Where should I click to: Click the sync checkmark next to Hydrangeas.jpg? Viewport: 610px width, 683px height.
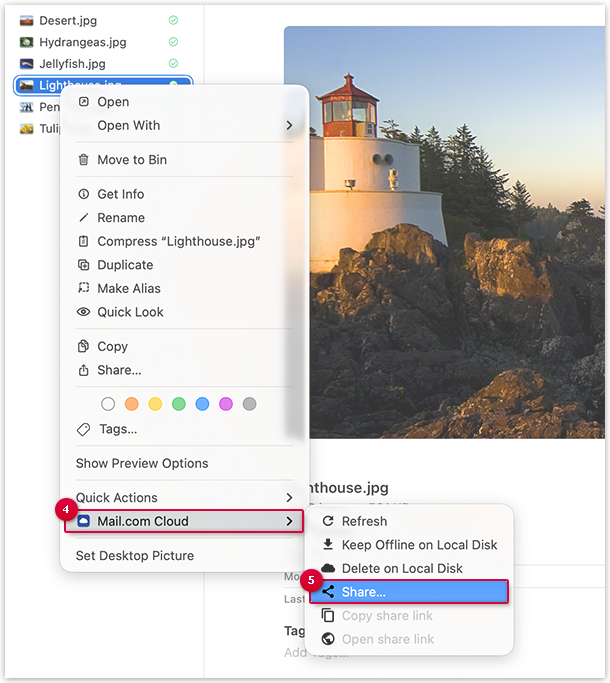(173, 42)
